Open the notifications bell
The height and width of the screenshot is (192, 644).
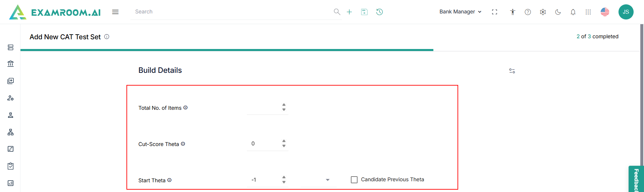click(573, 12)
